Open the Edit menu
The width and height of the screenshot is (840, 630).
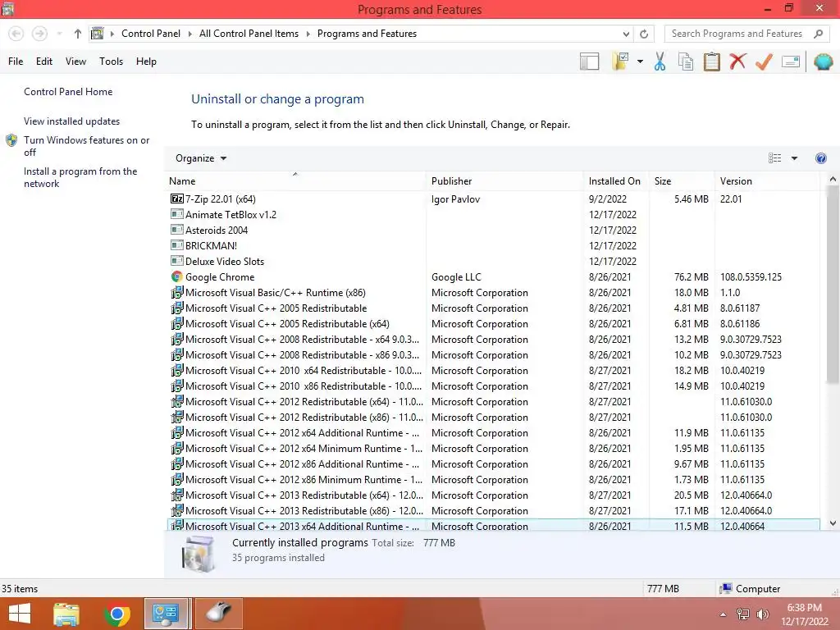click(x=44, y=62)
